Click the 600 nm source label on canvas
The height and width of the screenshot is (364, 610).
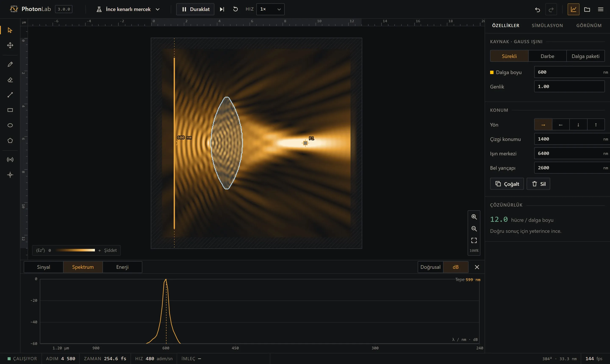(x=184, y=138)
